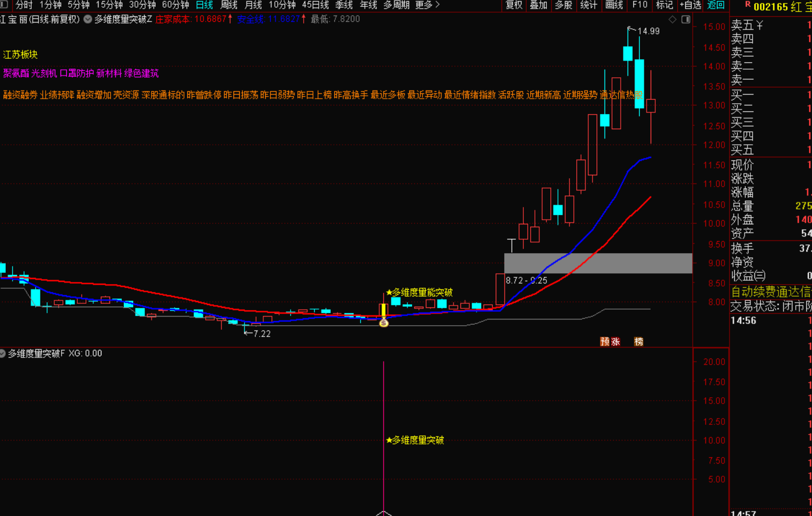The height and width of the screenshot is (516, 812).
Task: Click the red R margin-trading icon
Action: (747, 5)
